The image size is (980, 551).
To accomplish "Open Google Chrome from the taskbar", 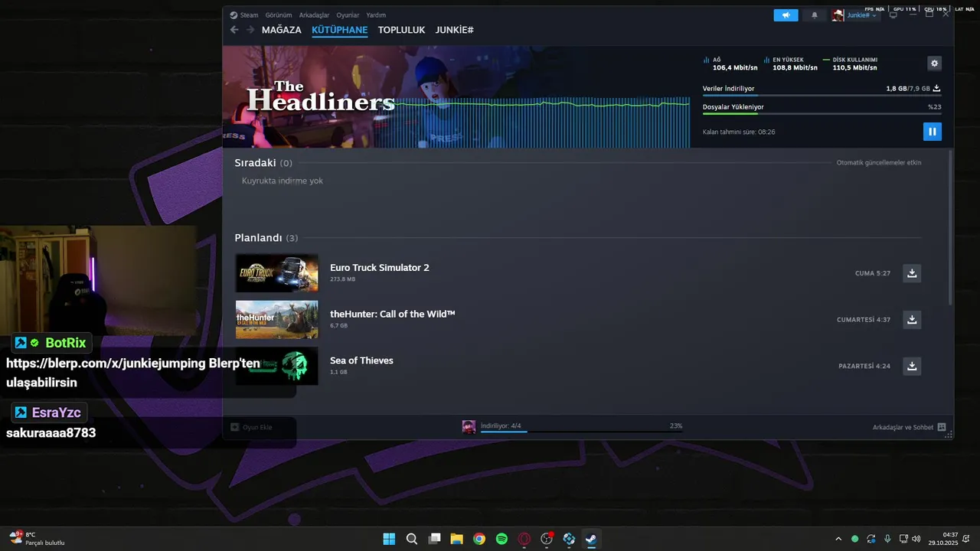I will pos(479,539).
